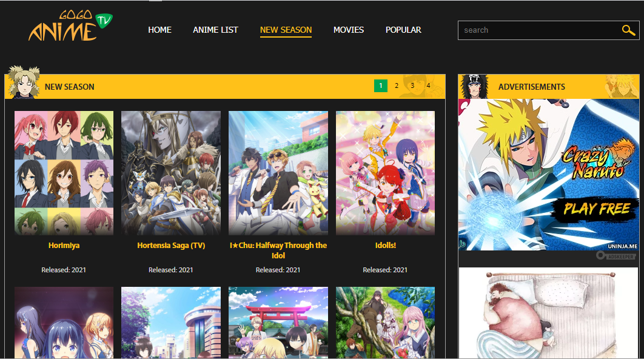Go to page 2 of New Season
The width and height of the screenshot is (644, 359).
397,86
